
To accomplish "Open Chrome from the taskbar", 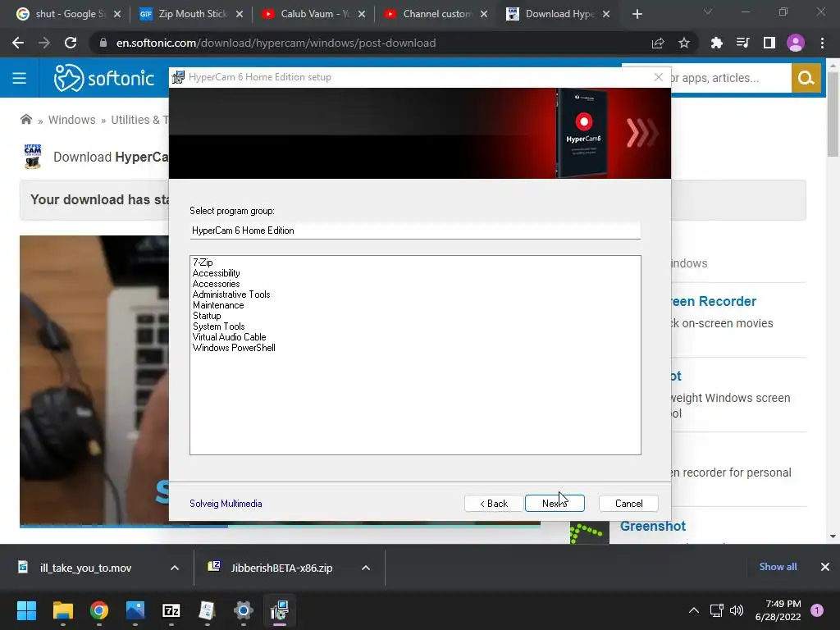I will click(x=99, y=610).
